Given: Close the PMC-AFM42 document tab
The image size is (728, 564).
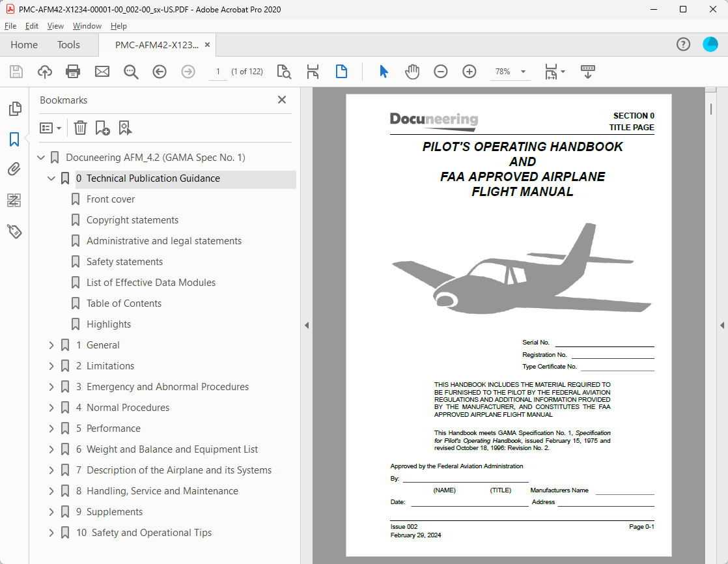Looking at the screenshot, I should [208, 44].
